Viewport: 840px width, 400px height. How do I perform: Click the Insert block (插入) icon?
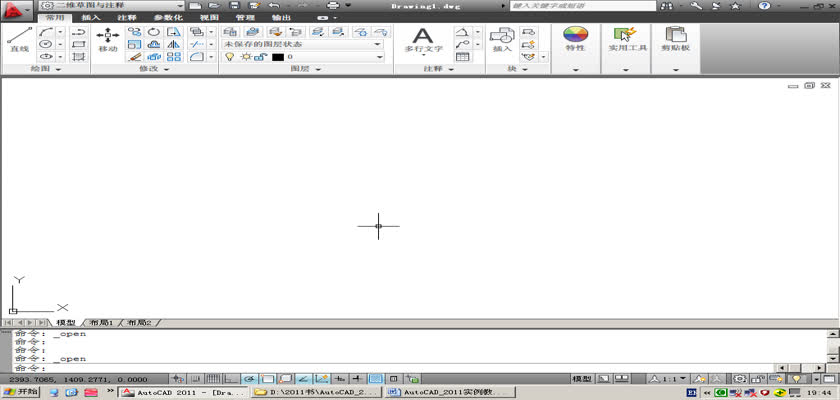point(502,40)
